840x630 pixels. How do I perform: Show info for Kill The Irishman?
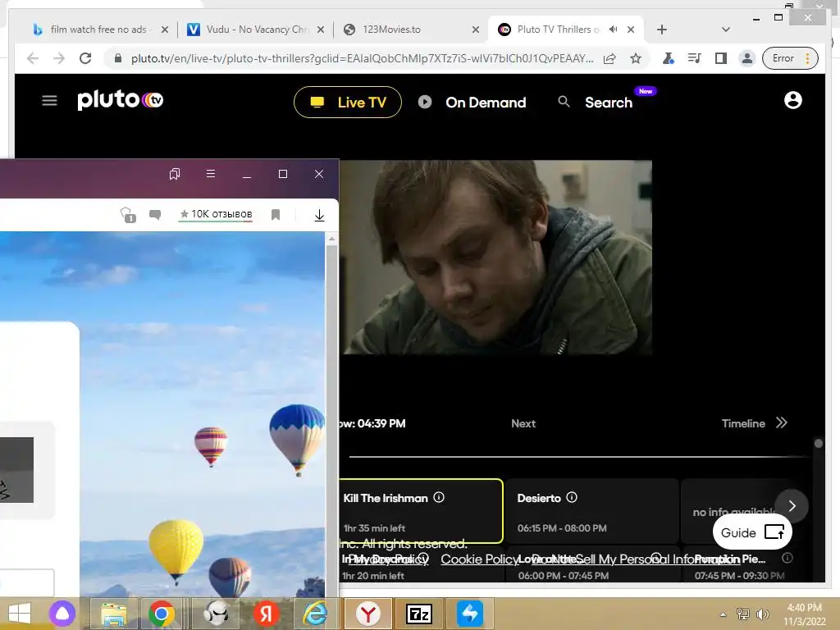click(439, 497)
